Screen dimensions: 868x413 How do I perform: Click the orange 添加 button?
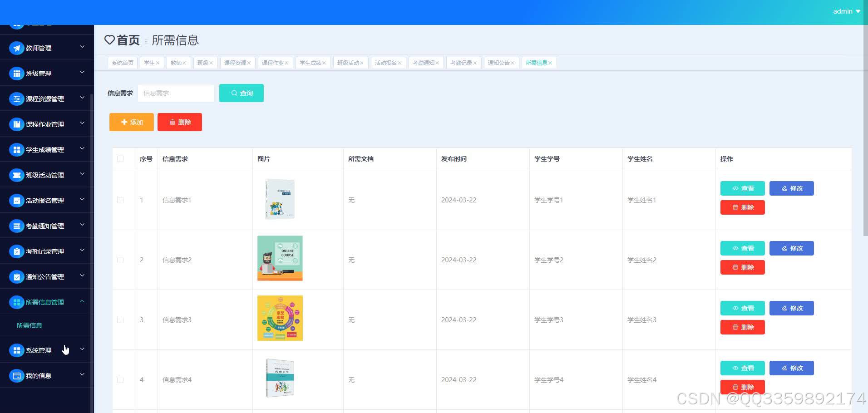pyautogui.click(x=132, y=122)
